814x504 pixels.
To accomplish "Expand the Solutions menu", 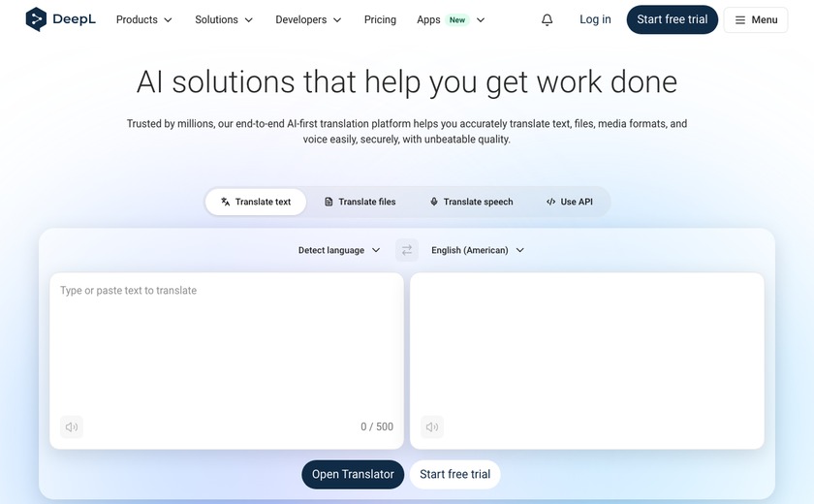I will click(x=224, y=19).
